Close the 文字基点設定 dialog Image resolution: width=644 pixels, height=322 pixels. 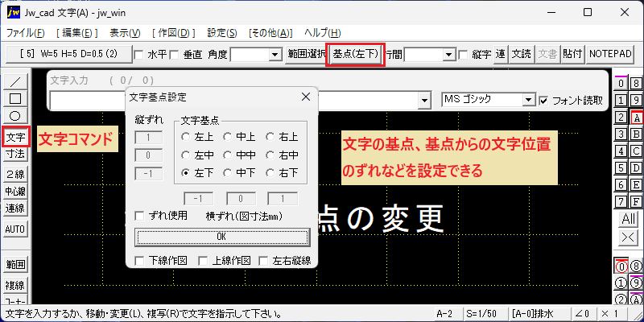tap(306, 97)
